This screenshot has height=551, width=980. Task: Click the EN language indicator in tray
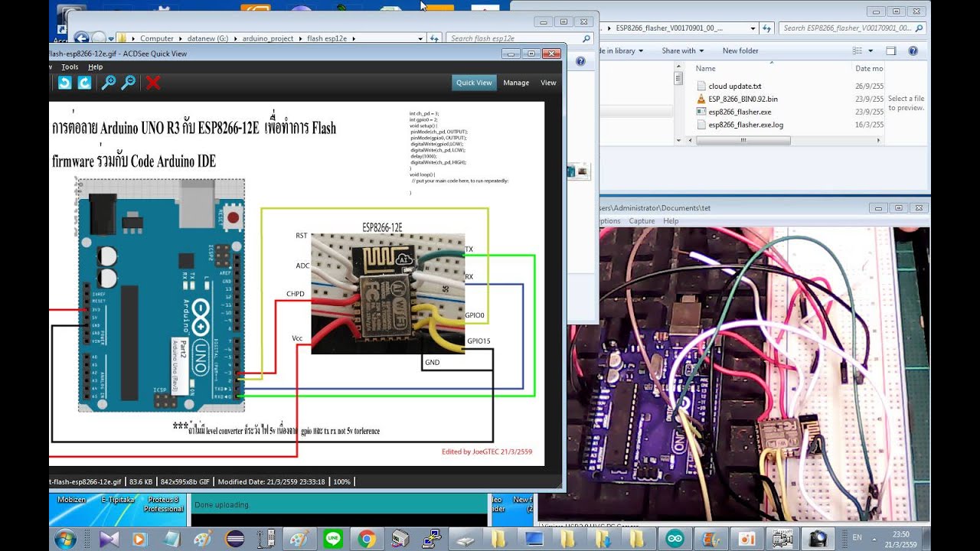(857, 538)
